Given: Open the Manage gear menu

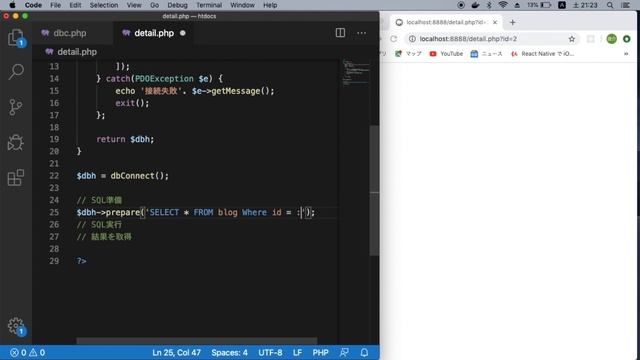Looking at the screenshot, I should 16,326.
